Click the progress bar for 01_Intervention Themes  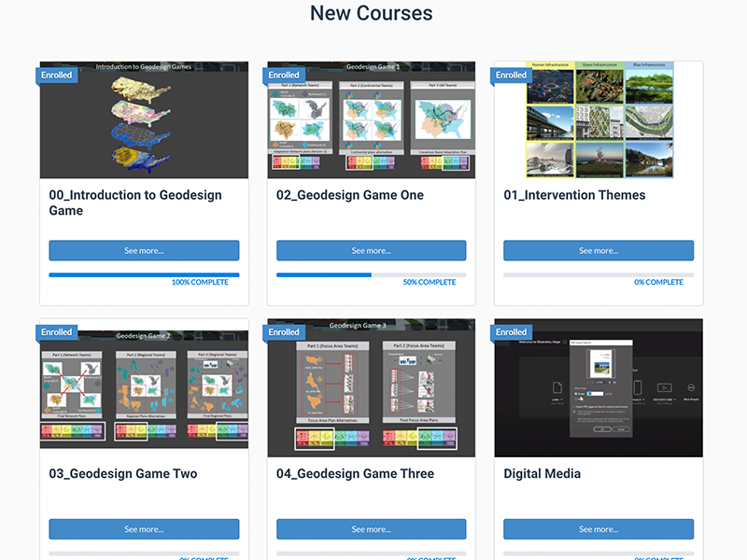point(599,274)
